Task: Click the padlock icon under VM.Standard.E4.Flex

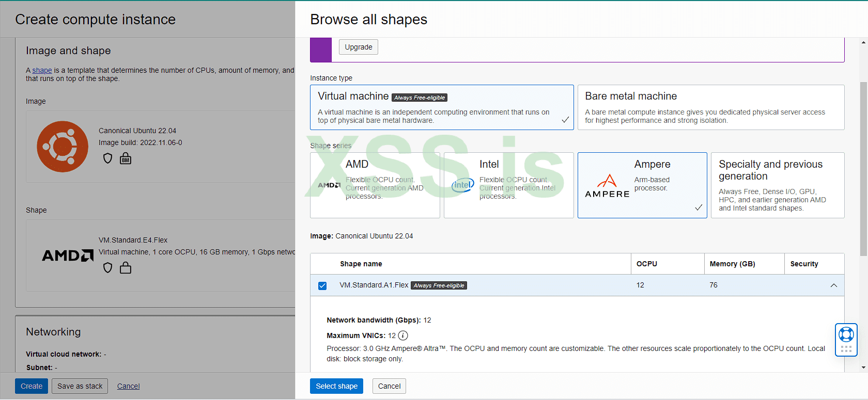Action: [x=126, y=267]
